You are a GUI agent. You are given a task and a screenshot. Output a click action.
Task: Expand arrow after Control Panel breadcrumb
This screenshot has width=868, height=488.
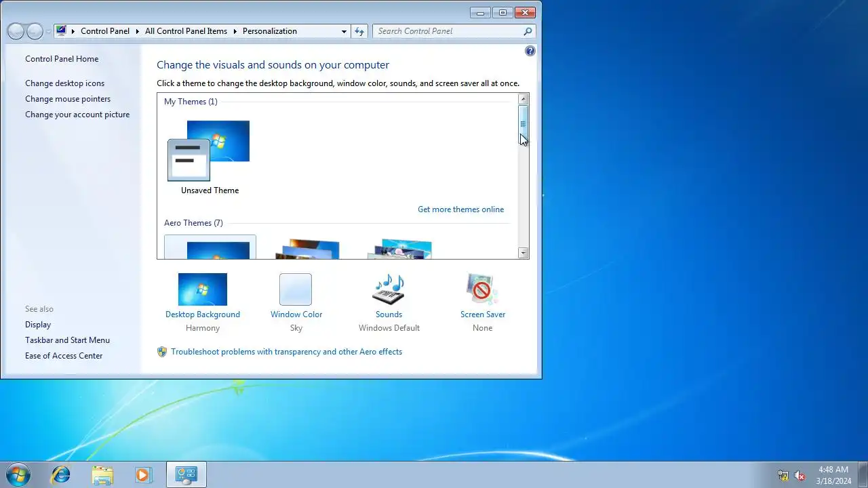pyautogui.click(x=137, y=31)
